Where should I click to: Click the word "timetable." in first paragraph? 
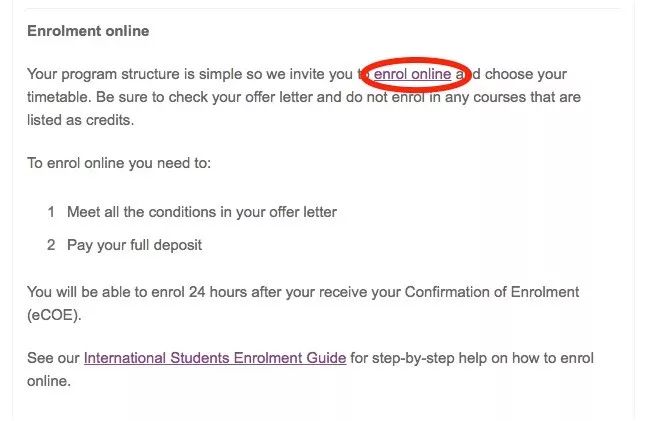(x=59, y=97)
